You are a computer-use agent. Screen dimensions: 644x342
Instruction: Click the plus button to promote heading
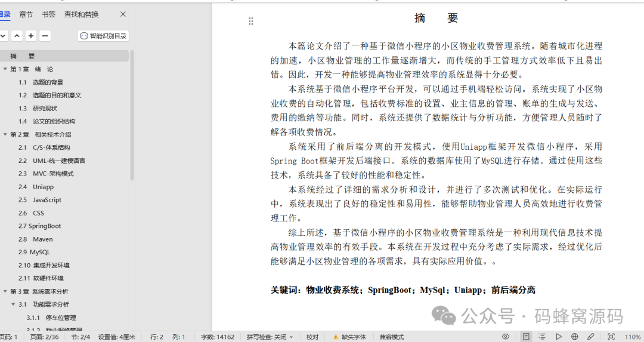[31, 36]
